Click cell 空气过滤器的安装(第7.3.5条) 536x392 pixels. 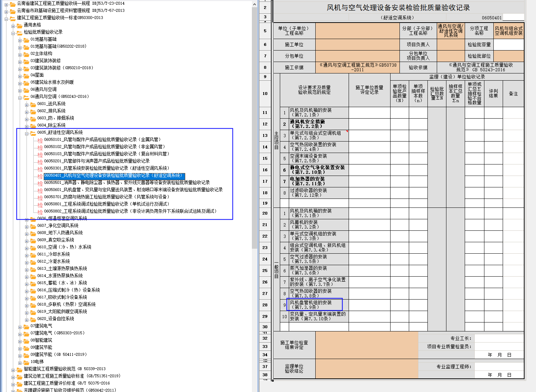319,259
